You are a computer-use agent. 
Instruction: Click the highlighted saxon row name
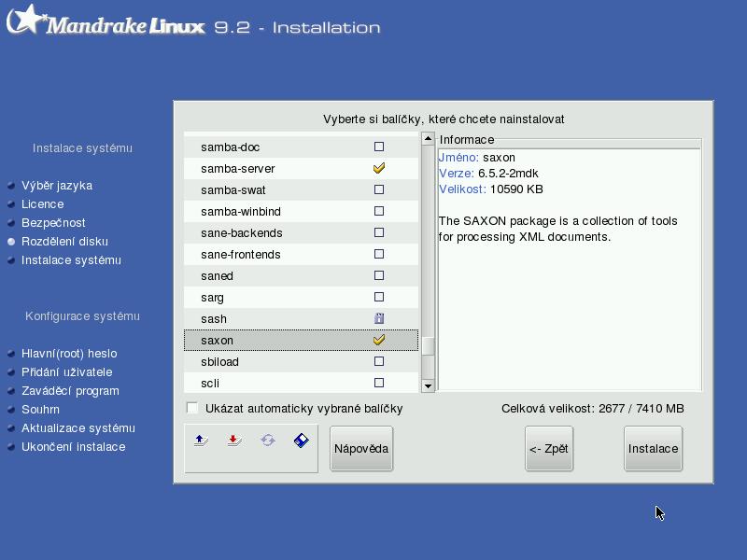click(x=217, y=340)
